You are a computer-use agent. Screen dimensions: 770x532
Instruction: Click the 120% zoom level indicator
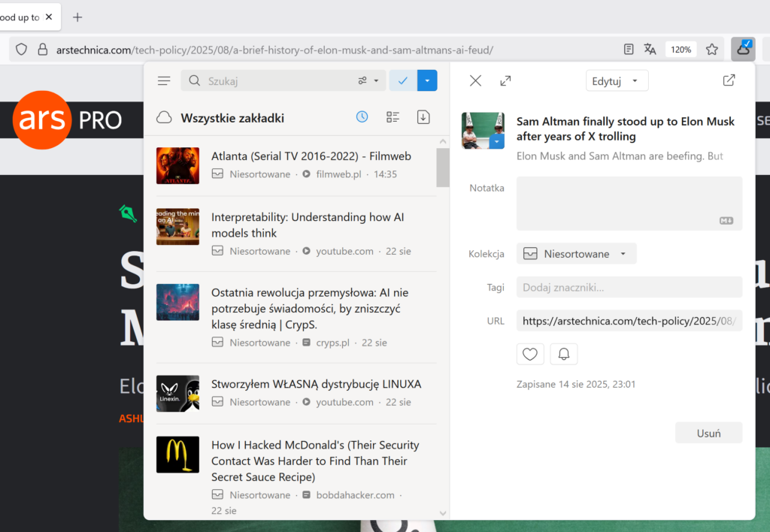[x=681, y=50]
